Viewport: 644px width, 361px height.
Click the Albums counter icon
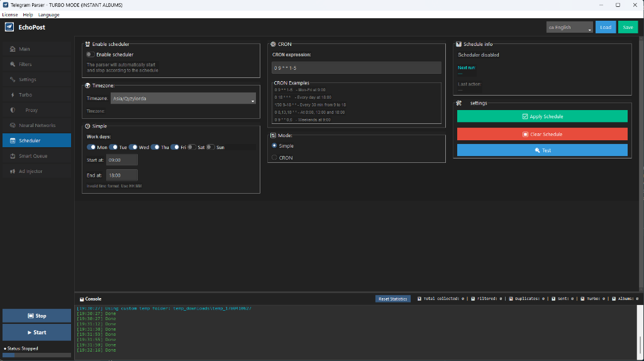(x=614, y=299)
